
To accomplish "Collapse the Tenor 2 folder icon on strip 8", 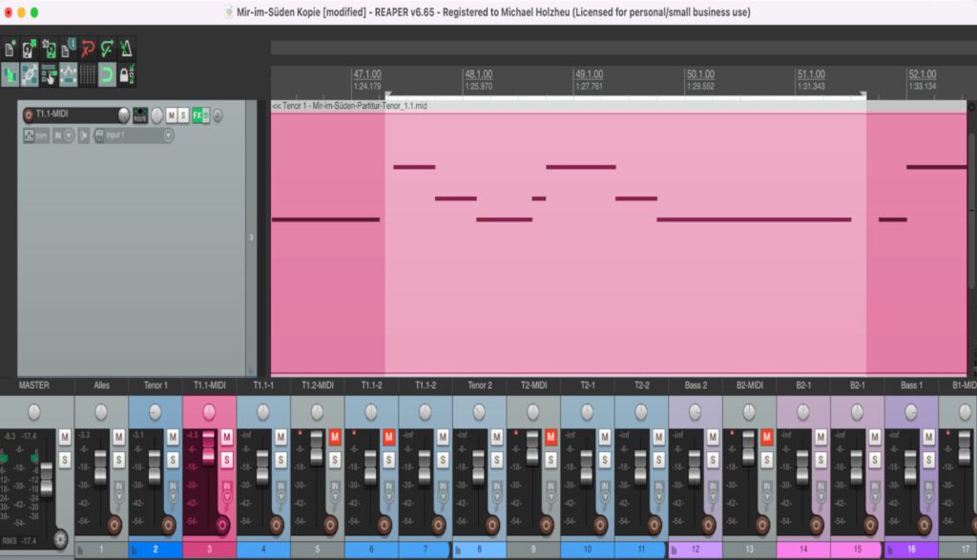I will point(458,550).
